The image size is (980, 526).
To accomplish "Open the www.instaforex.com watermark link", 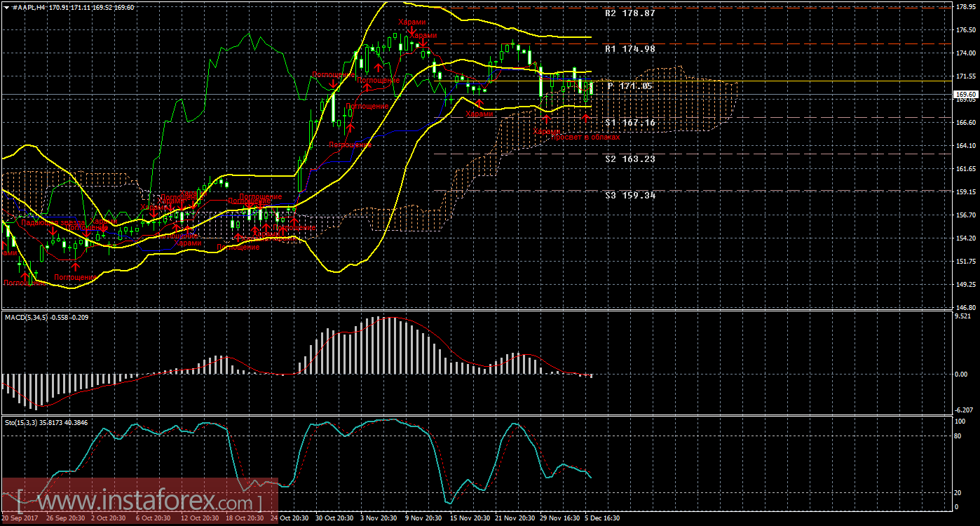I will pyautogui.click(x=140, y=501).
